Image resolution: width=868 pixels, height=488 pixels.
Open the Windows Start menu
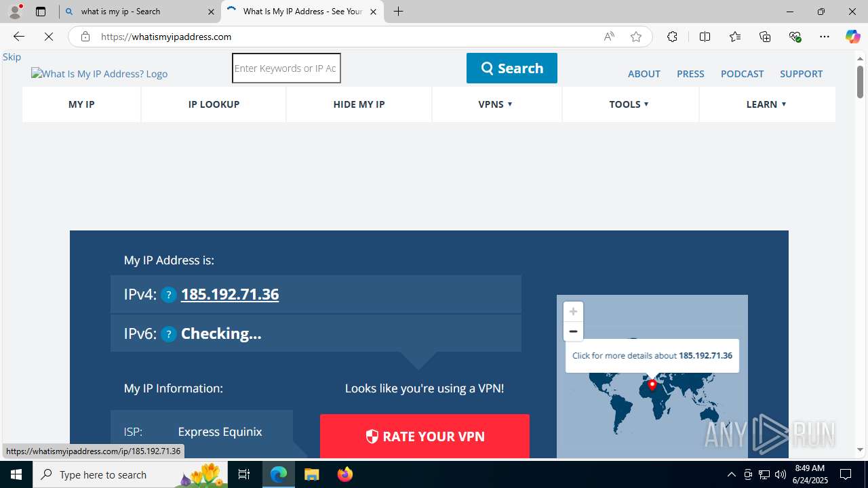[16, 474]
